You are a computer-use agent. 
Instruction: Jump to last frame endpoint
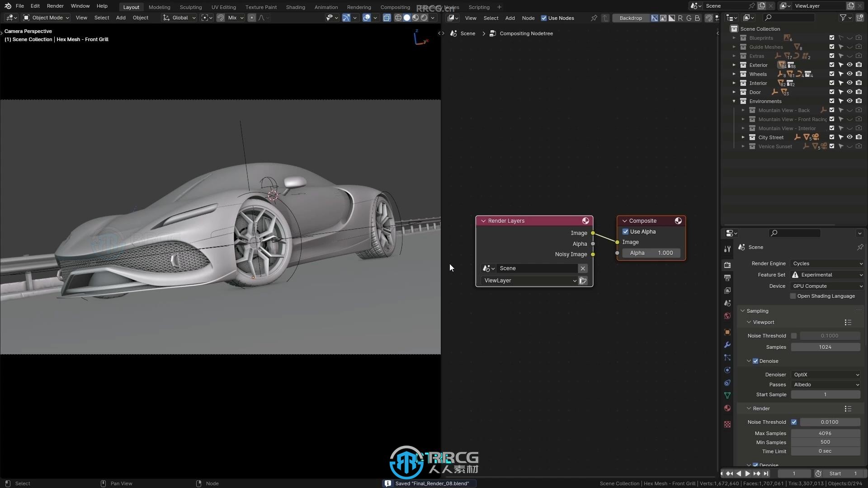point(766,474)
